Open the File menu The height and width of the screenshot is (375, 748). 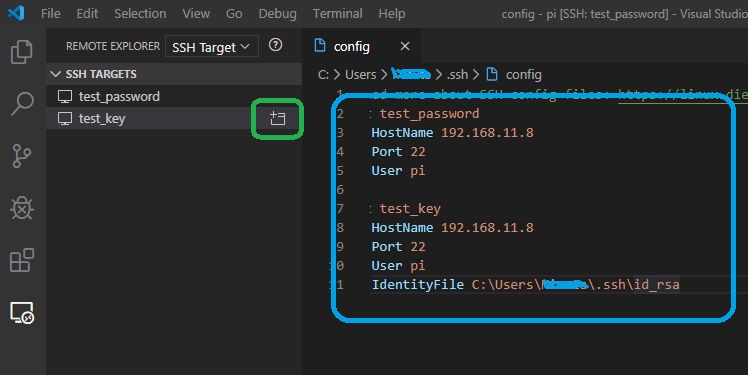51,13
